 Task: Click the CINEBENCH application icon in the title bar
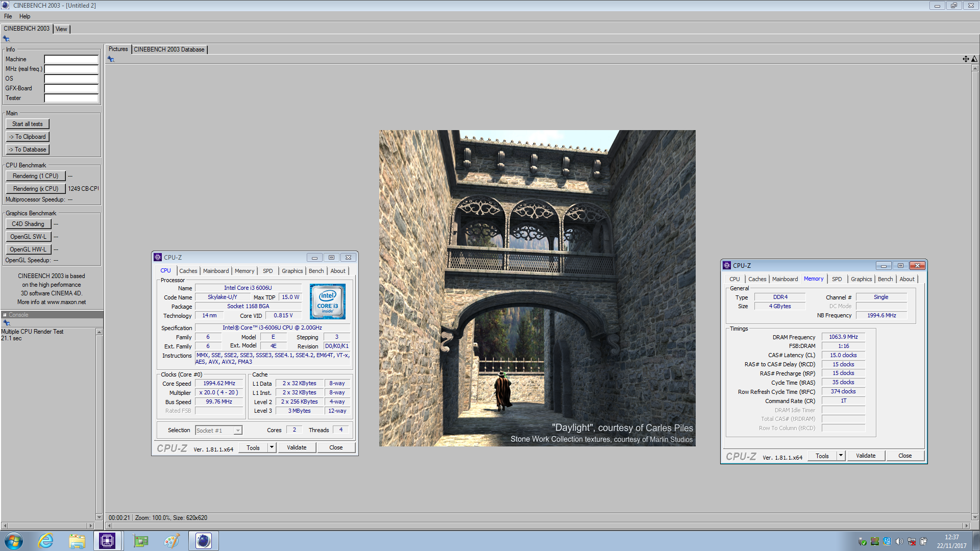(x=5, y=5)
